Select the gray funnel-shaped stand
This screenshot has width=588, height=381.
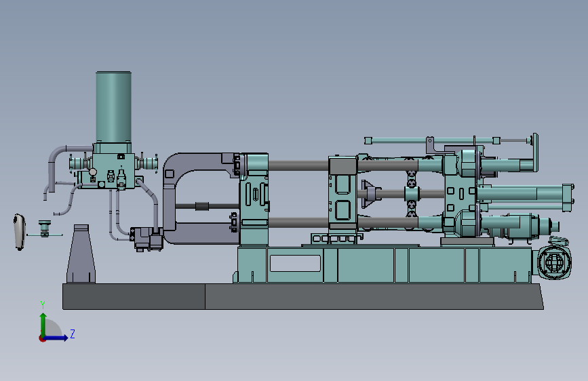81,254
